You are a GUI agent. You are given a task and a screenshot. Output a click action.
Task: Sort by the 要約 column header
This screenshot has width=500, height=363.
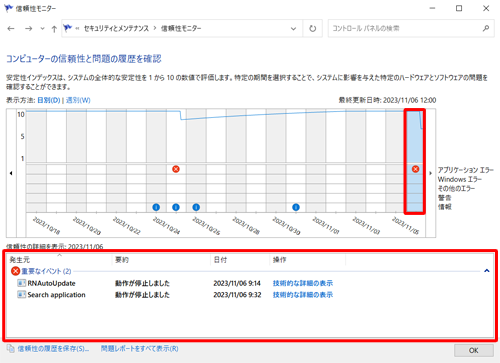coord(161,260)
